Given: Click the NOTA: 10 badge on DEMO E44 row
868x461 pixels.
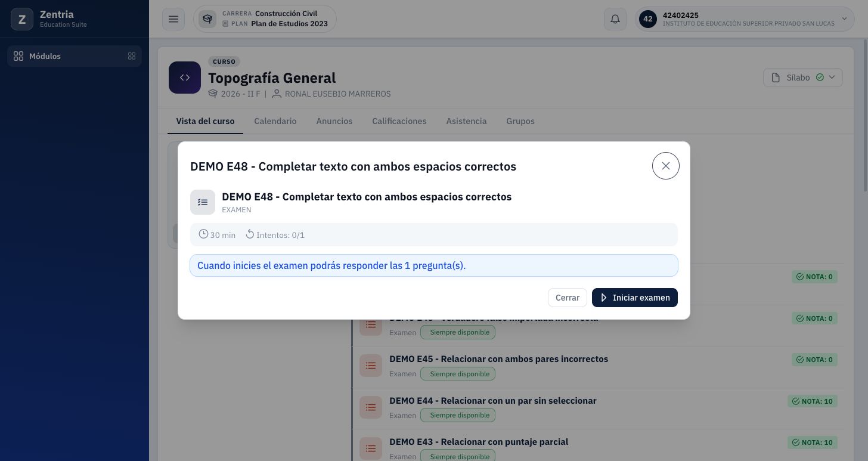Looking at the screenshot, I should 813,401.
